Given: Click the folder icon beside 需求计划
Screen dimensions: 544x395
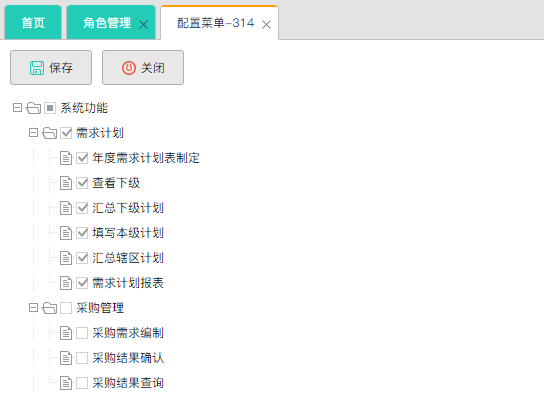Looking at the screenshot, I should (50, 133).
